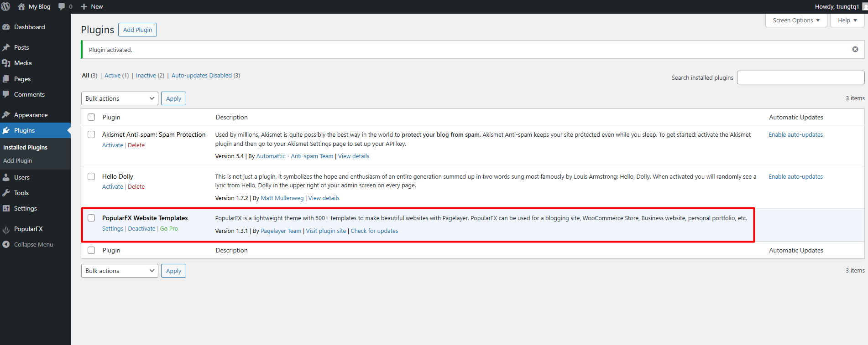
Task: Open the Dashboard menu item
Action: [30, 27]
